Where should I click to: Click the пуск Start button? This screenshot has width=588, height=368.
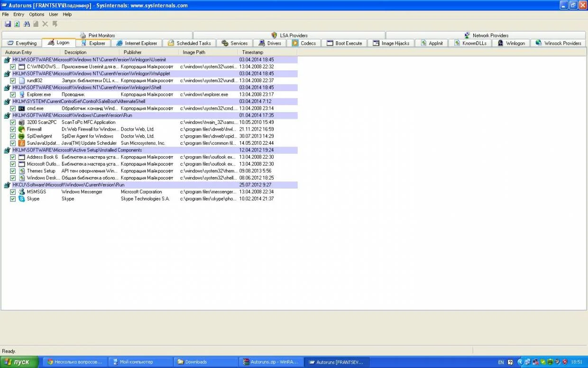pyautogui.click(x=18, y=362)
